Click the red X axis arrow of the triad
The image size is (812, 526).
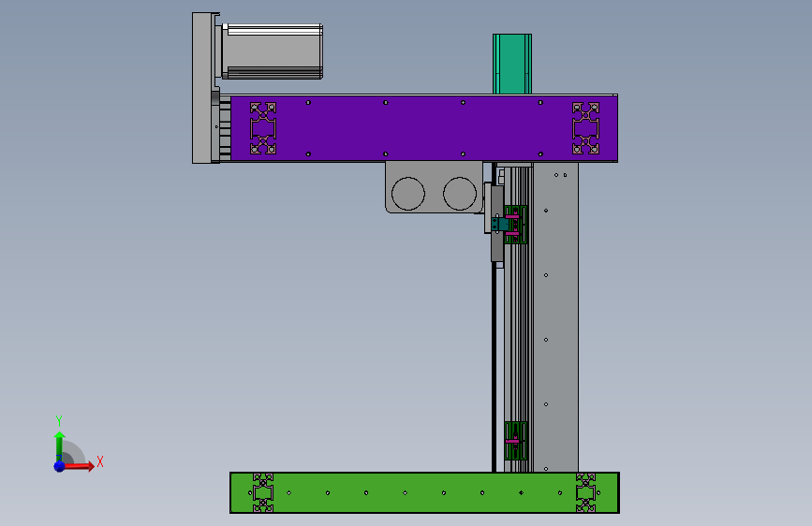click(x=80, y=466)
